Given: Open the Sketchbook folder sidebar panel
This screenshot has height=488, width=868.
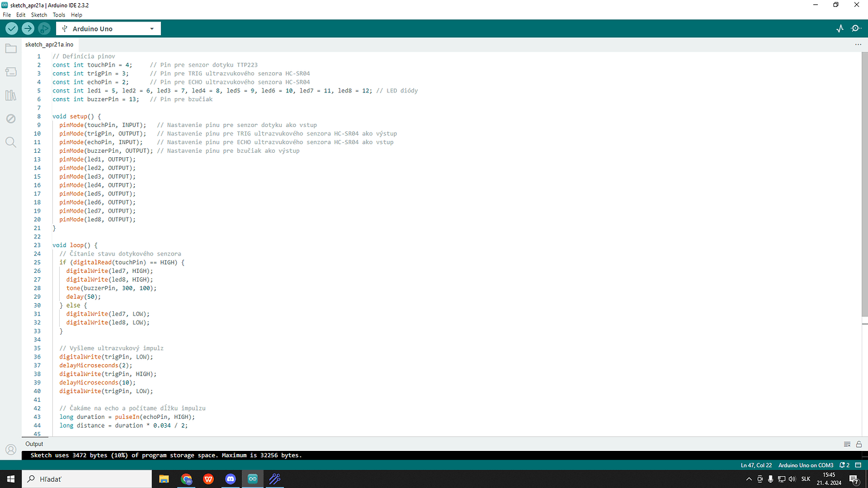Looking at the screenshot, I should click(10, 48).
